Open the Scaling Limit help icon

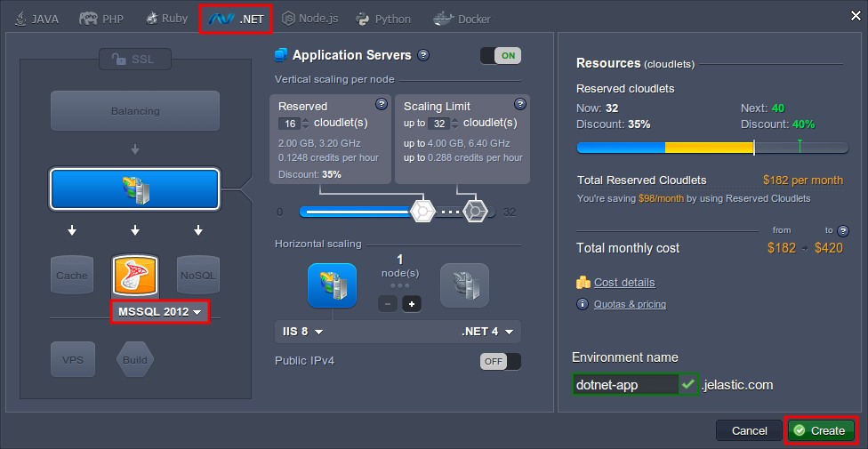coord(519,104)
